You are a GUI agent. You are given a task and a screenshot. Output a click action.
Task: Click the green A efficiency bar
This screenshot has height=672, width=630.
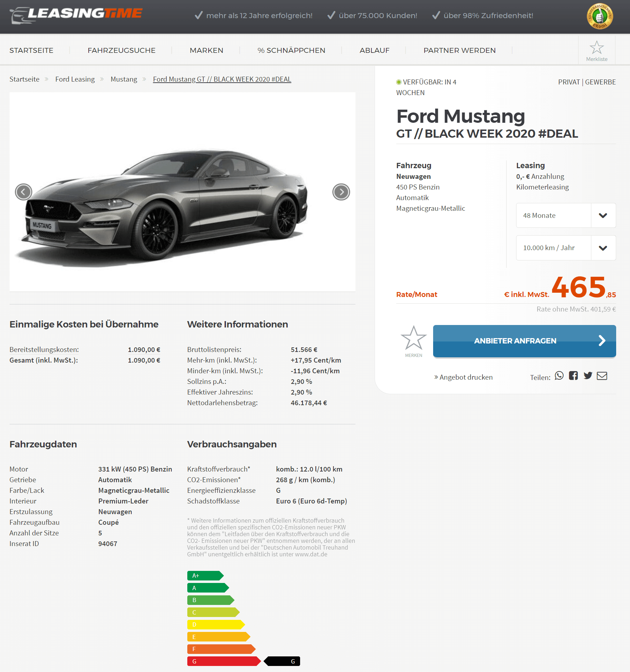[208, 588]
